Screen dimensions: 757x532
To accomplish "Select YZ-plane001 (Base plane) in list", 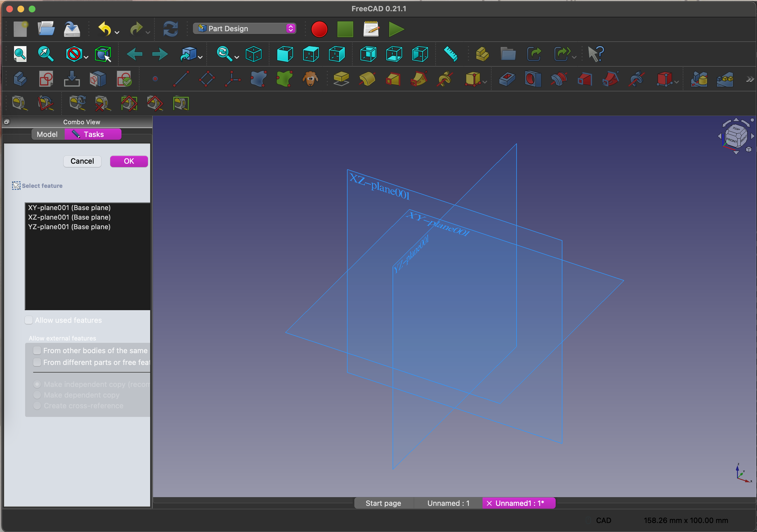I will coord(88,227).
